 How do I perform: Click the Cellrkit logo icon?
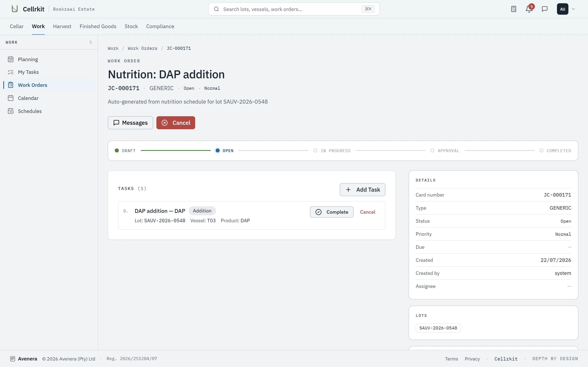coord(15,9)
